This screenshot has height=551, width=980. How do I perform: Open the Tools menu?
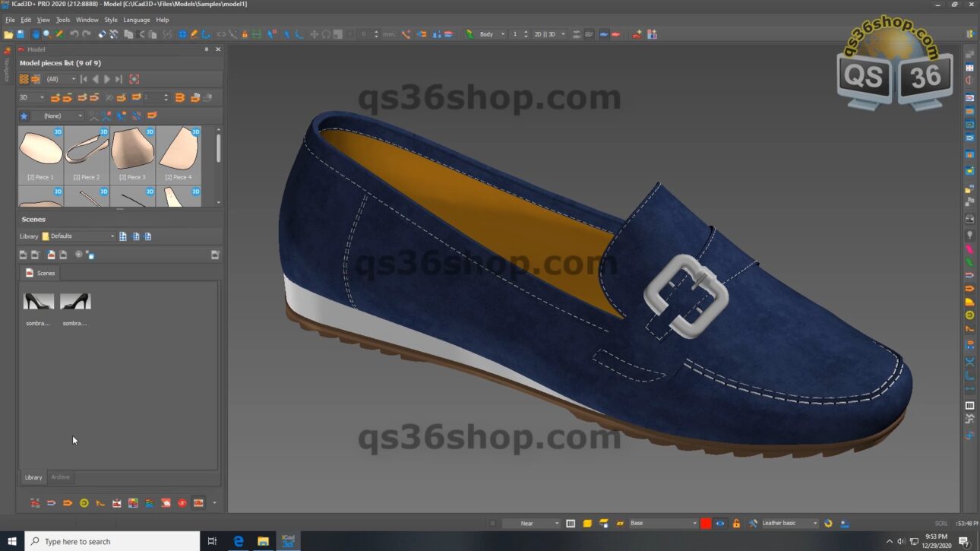[62, 20]
